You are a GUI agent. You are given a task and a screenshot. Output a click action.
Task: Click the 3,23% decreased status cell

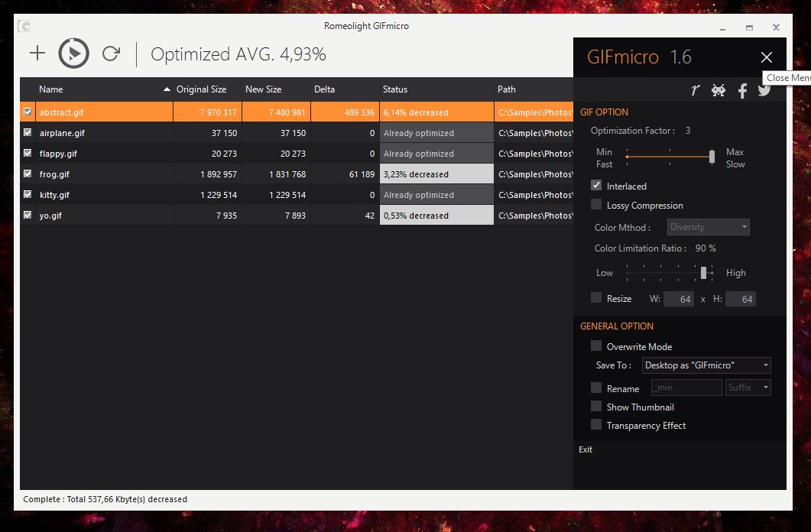[x=436, y=174]
